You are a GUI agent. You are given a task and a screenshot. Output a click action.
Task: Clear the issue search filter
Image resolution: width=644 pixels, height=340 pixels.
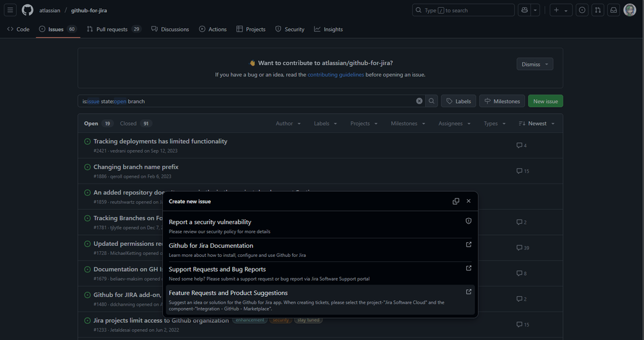pos(419,101)
